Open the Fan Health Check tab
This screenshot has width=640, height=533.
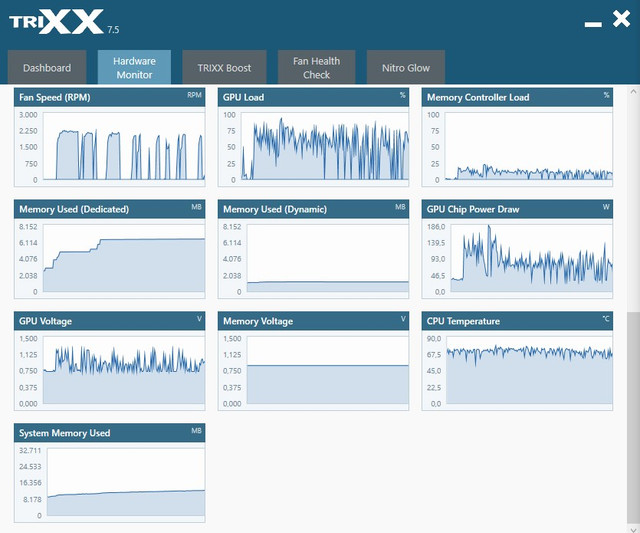pos(316,67)
